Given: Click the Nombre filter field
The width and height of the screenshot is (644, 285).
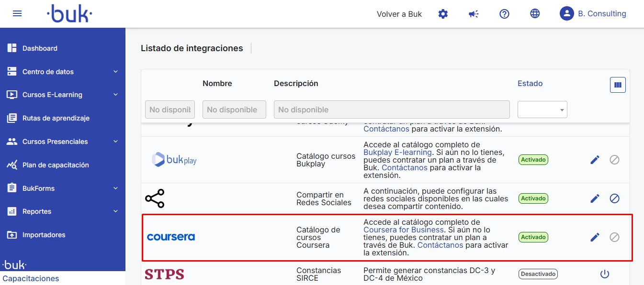Looking at the screenshot, I should click(234, 110).
